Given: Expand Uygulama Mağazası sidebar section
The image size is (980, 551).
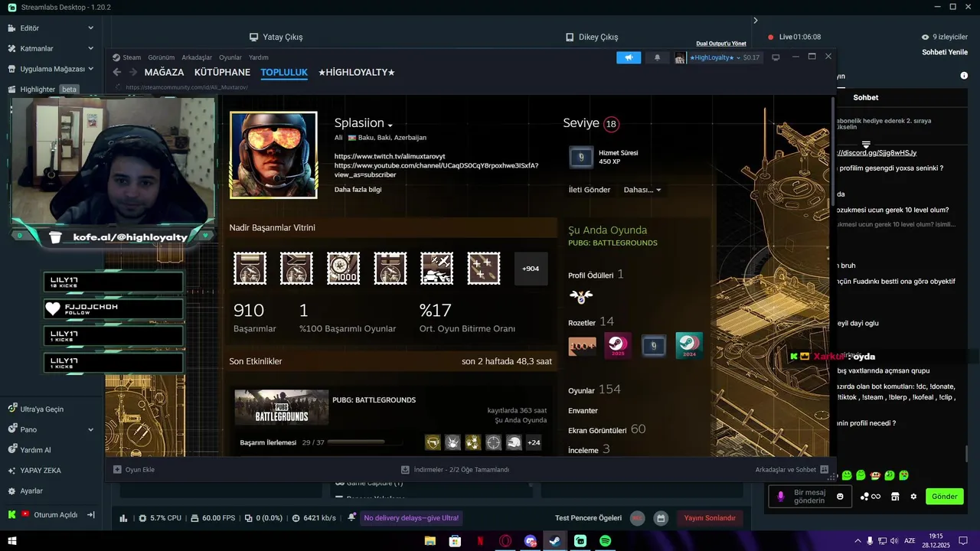Looking at the screenshot, I should pos(90,69).
